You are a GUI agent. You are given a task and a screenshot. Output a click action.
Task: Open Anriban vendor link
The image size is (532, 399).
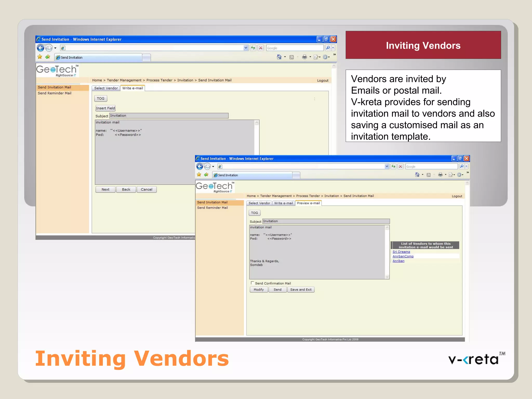coord(398,261)
